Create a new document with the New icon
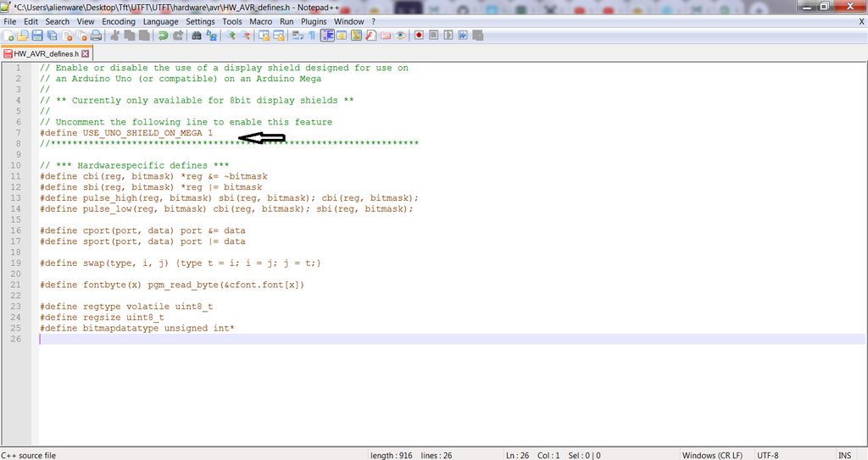Screen dimensions: 868x460 point(8,36)
